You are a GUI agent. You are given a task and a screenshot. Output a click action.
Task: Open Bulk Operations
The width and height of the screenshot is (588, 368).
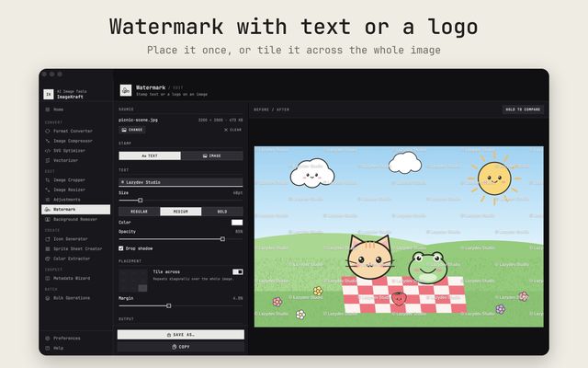click(x=75, y=298)
